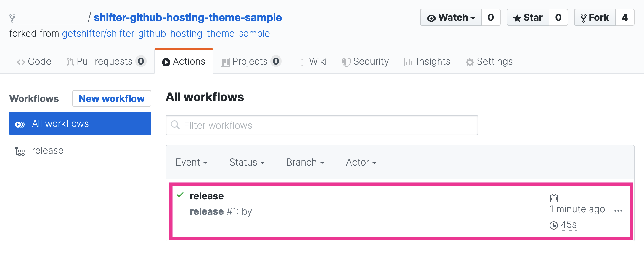This screenshot has width=644, height=264.
Task: Select the Actions tab
Action: pyautogui.click(x=184, y=61)
